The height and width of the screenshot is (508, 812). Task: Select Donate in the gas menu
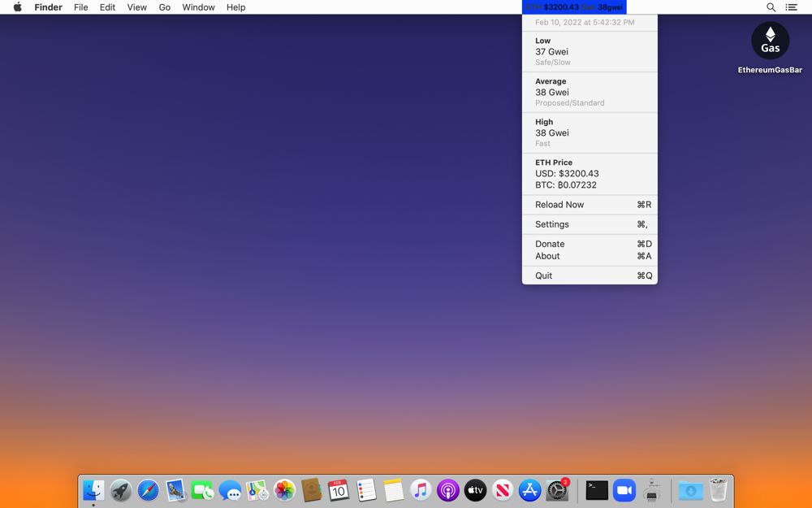coord(590,244)
